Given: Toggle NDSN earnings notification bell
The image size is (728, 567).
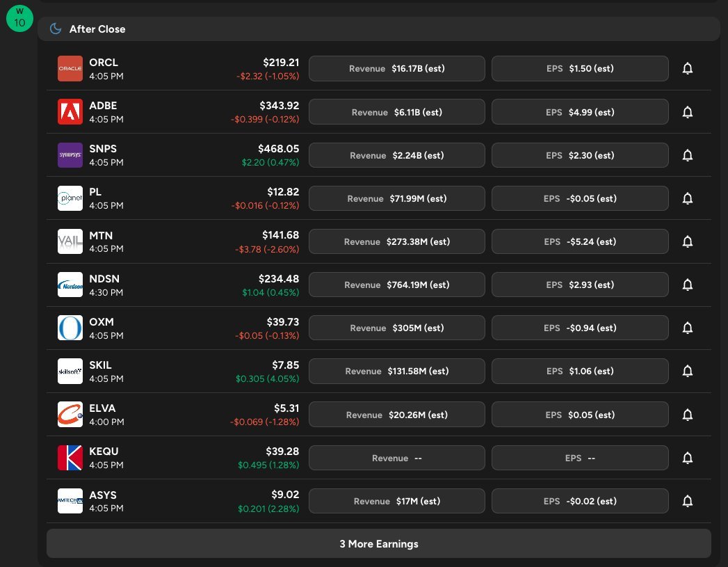Looking at the screenshot, I should point(688,285).
